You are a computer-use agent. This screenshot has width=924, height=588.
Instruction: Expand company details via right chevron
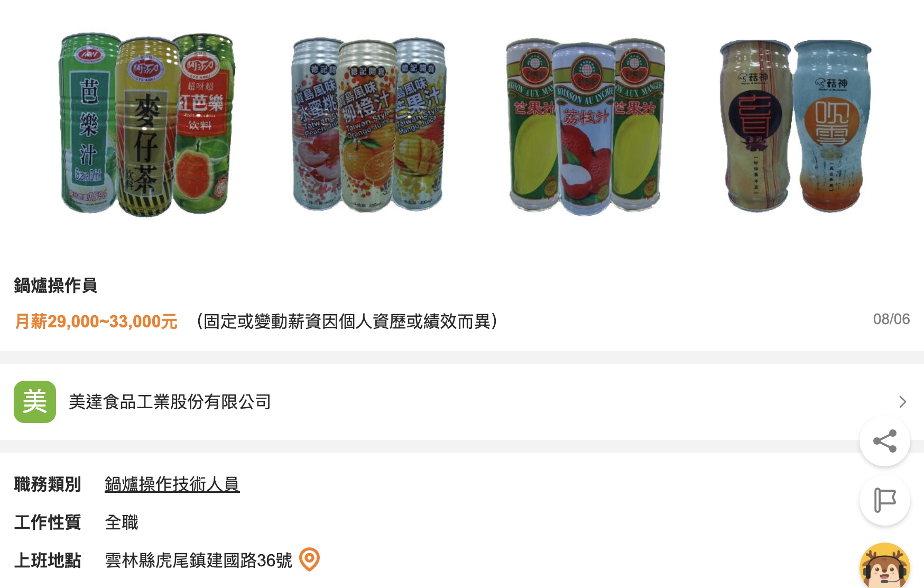pos(902,402)
